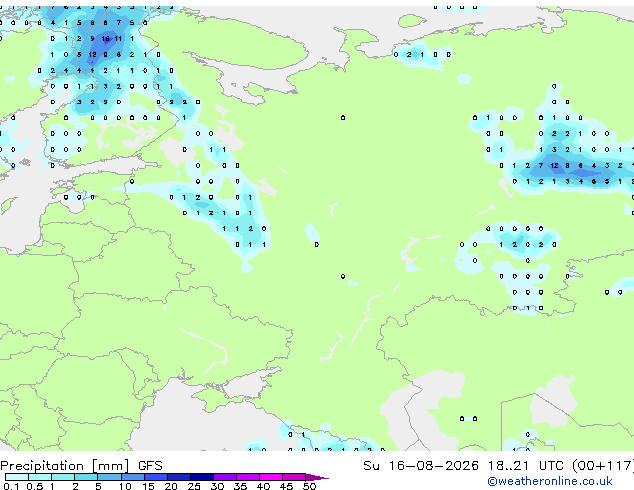634x490 pixels.
Task: Select the legend swatch between 35 and 40
Action: [x=247, y=477]
